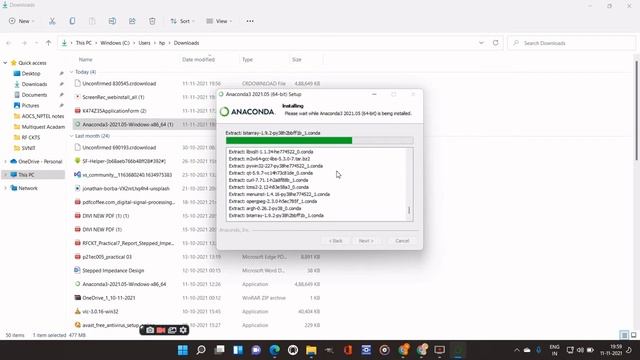Collapse the 'Today (4)' group
Viewport: 640px width, 360px height.
(x=71, y=72)
